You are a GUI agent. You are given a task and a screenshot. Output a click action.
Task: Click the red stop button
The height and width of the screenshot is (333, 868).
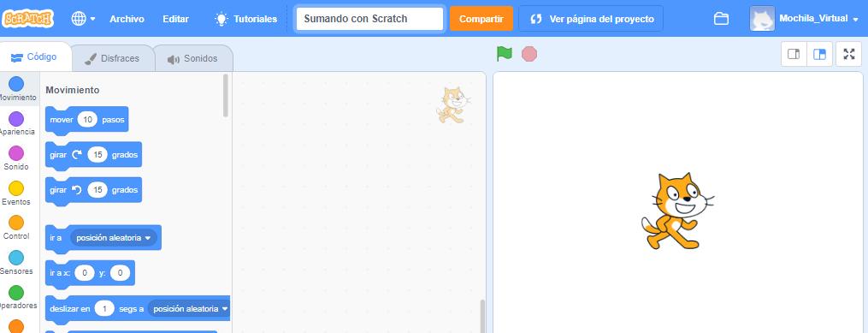pyautogui.click(x=529, y=54)
